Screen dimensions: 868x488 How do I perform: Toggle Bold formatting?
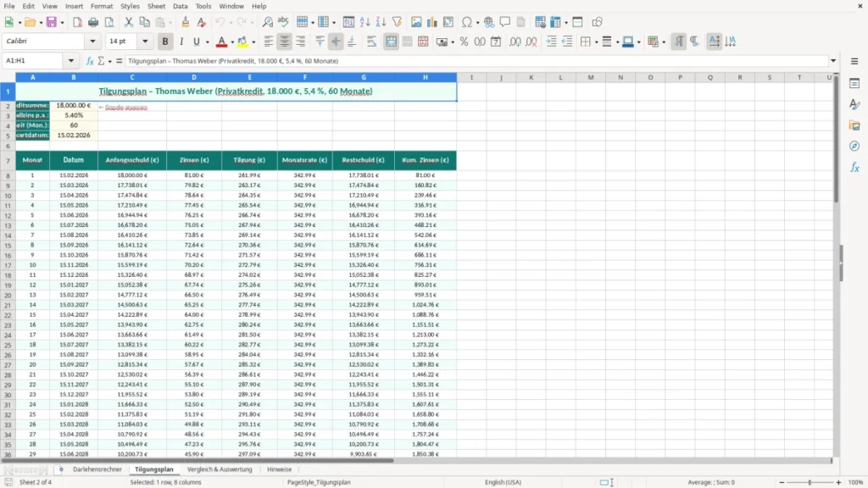165,42
